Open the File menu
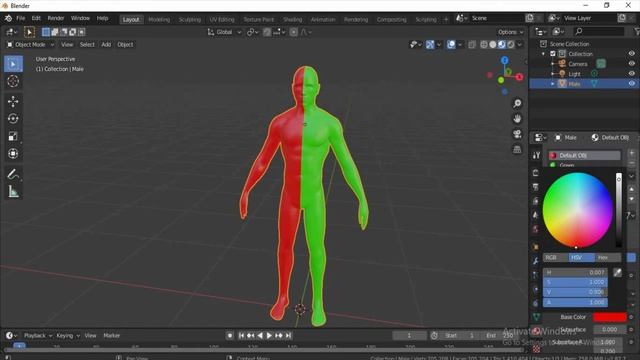 click(x=20, y=18)
